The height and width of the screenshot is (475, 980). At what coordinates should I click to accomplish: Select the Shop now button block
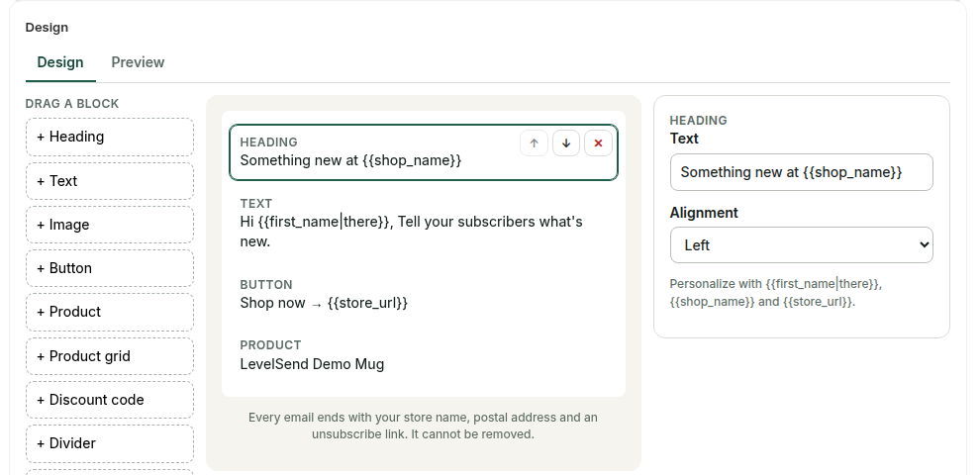[423, 294]
